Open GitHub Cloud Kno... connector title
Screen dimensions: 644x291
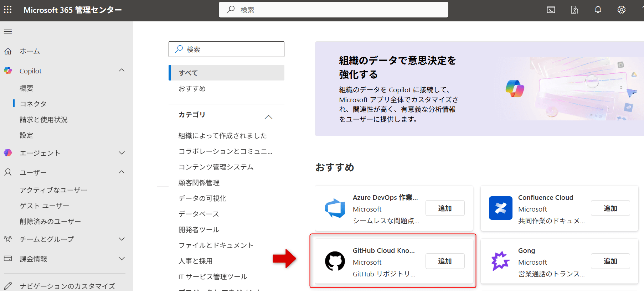click(384, 250)
